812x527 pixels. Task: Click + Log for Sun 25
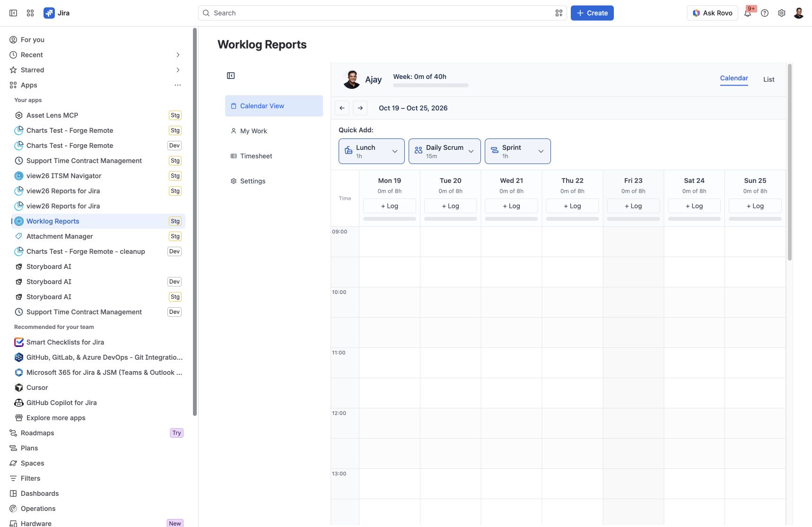click(x=755, y=206)
